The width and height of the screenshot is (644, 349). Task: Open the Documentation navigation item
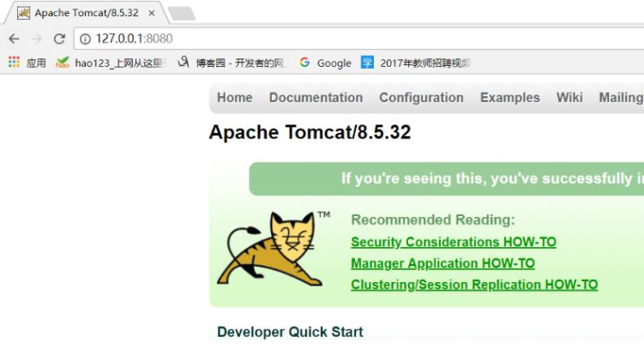[x=316, y=98]
